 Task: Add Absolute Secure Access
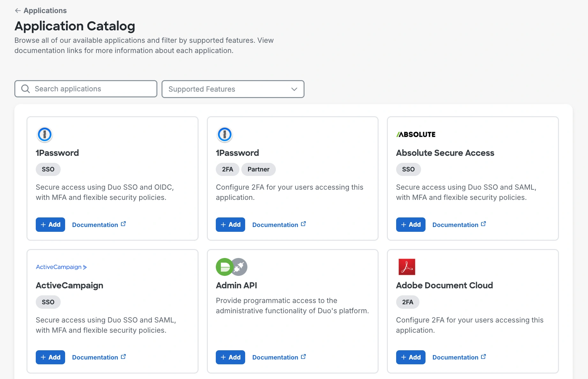(x=411, y=224)
